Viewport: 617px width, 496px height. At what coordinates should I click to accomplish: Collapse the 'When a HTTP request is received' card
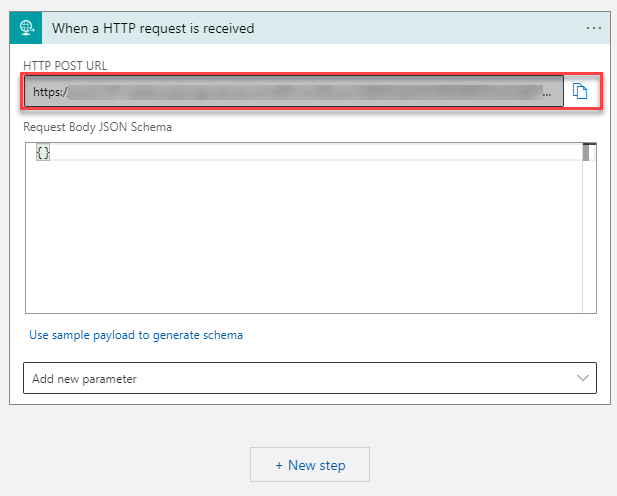(300, 28)
